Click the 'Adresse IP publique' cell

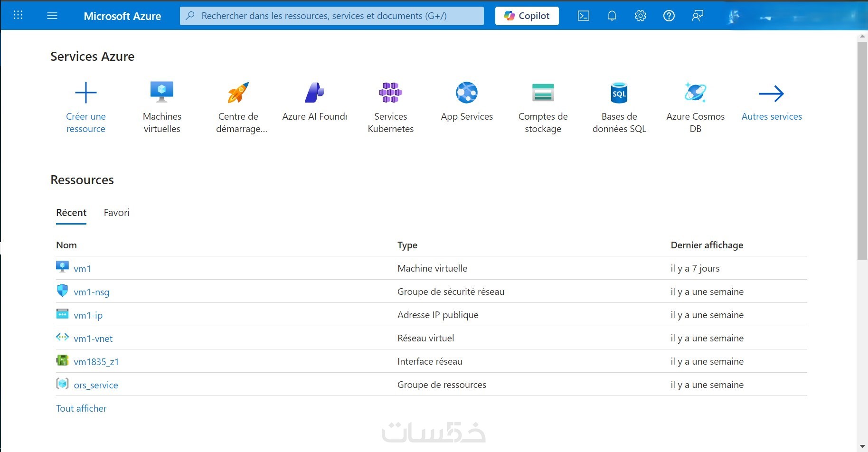pyautogui.click(x=438, y=315)
